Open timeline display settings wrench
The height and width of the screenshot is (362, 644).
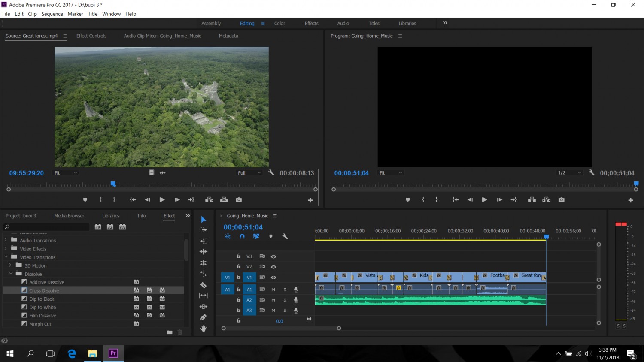pyautogui.click(x=285, y=236)
